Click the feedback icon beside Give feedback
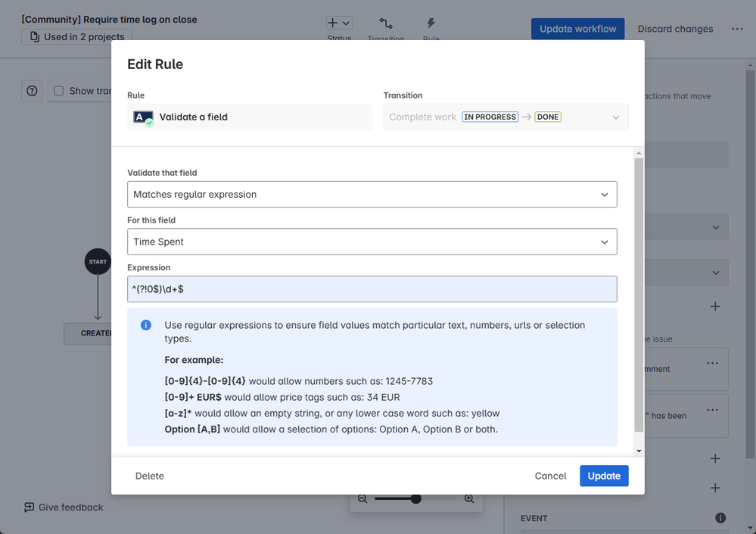 point(29,507)
